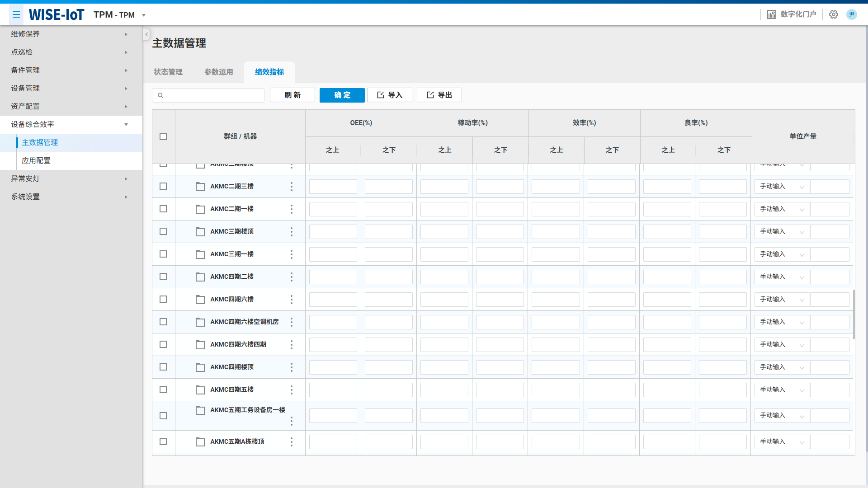868x488 pixels.
Task: Click folder icon of AKMC四期六楼
Action: [x=200, y=300]
